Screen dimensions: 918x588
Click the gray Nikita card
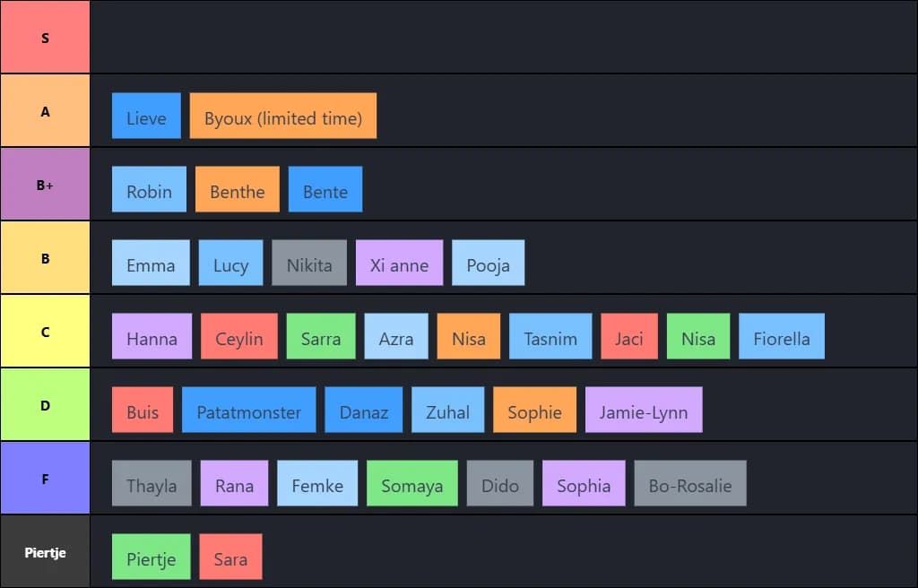[308, 264]
